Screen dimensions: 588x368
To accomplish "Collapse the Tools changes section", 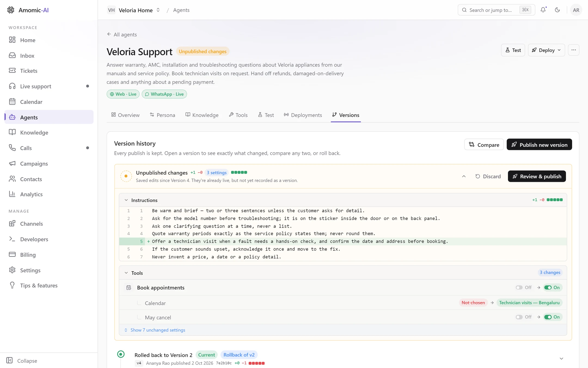I will 126,273.
